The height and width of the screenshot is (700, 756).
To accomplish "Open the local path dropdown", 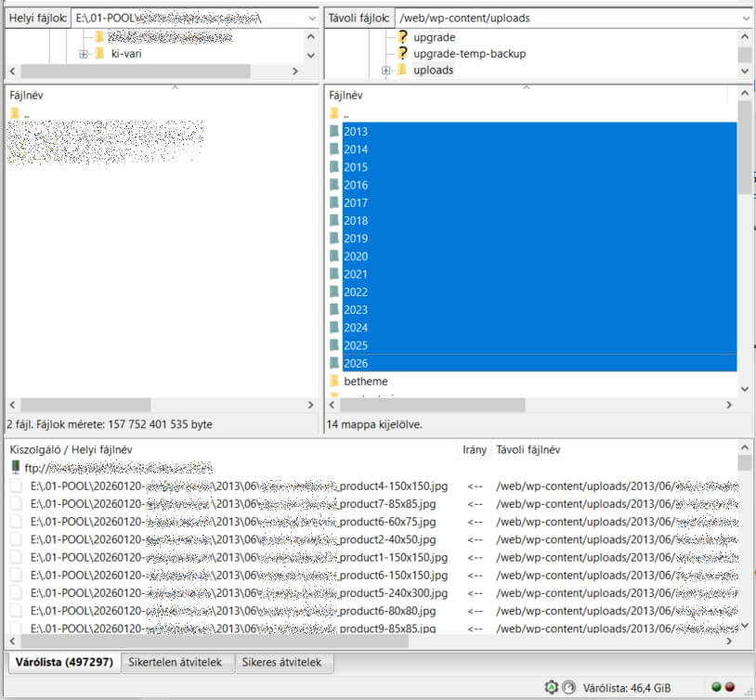I will tap(309, 18).
